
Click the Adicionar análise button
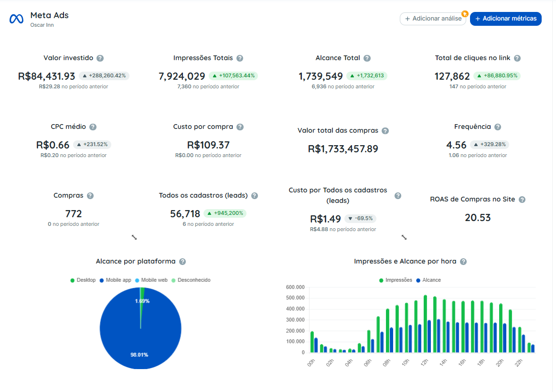pyautogui.click(x=433, y=19)
